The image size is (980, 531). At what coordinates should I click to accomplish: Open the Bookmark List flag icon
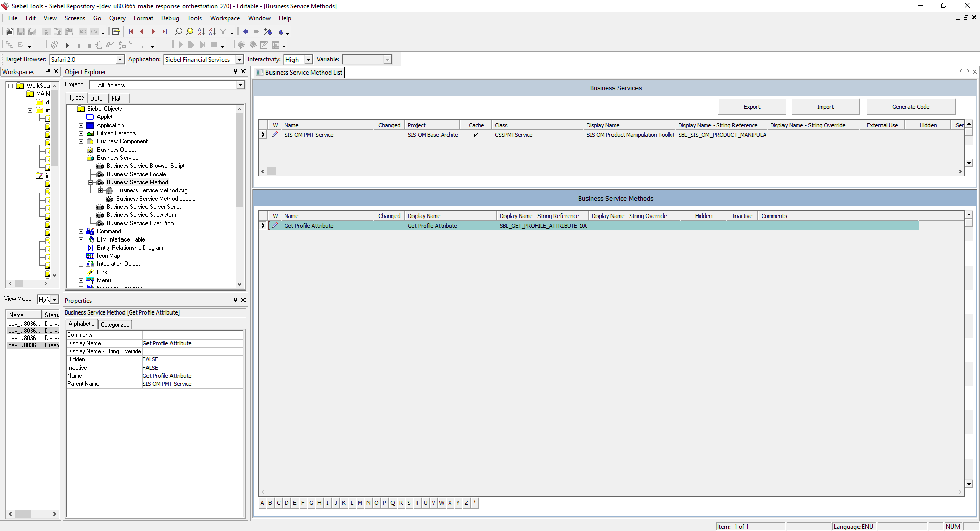pyautogui.click(x=279, y=32)
